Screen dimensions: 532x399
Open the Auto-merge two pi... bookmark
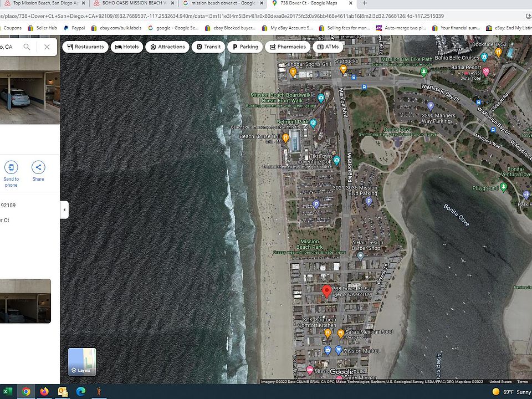point(401,28)
